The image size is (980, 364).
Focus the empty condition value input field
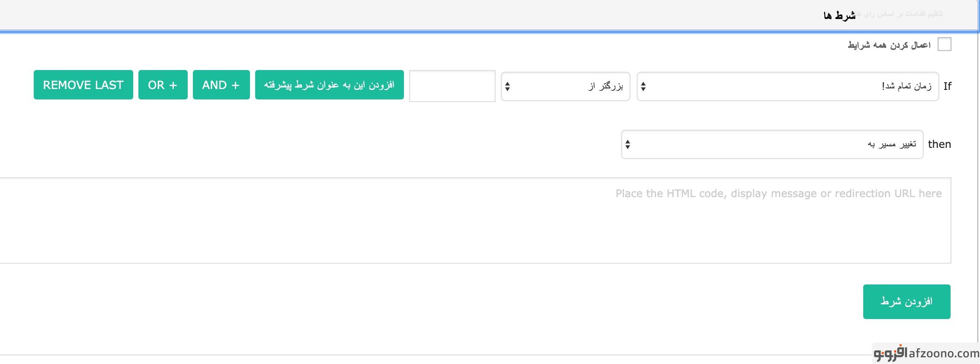(452, 86)
